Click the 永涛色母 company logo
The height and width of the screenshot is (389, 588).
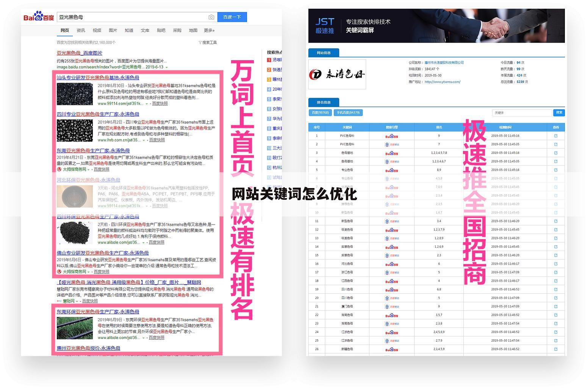336,74
